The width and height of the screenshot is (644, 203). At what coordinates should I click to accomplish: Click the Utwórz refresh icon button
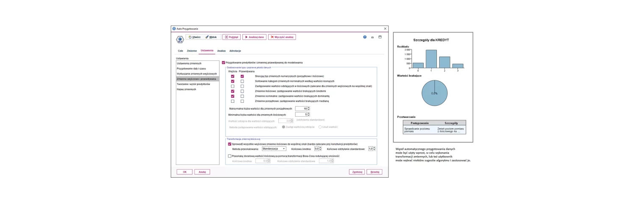[195, 37]
